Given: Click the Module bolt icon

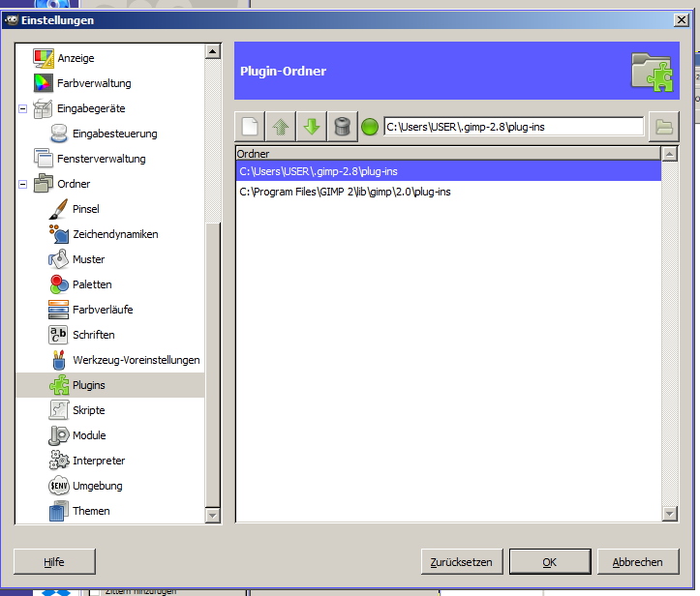Looking at the screenshot, I should pos(58,435).
